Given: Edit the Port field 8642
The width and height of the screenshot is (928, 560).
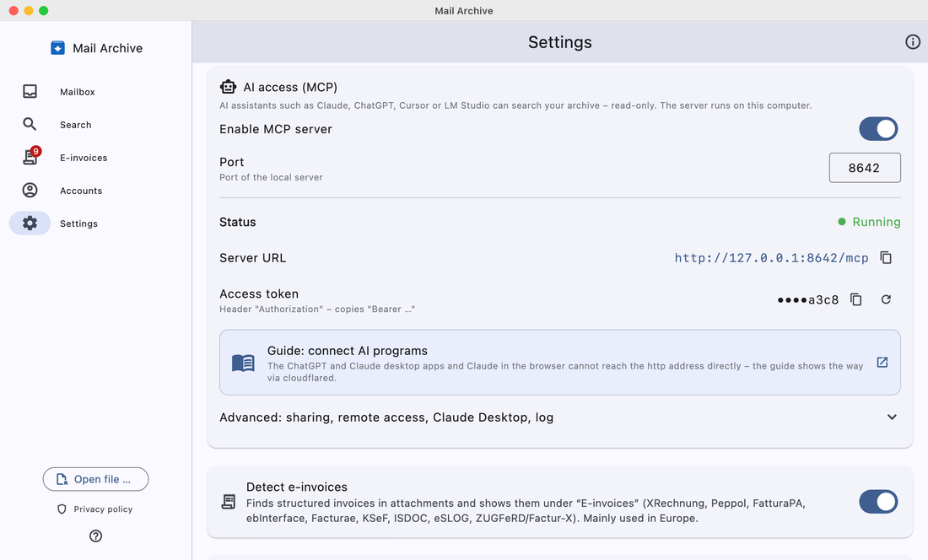Looking at the screenshot, I should [x=865, y=168].
